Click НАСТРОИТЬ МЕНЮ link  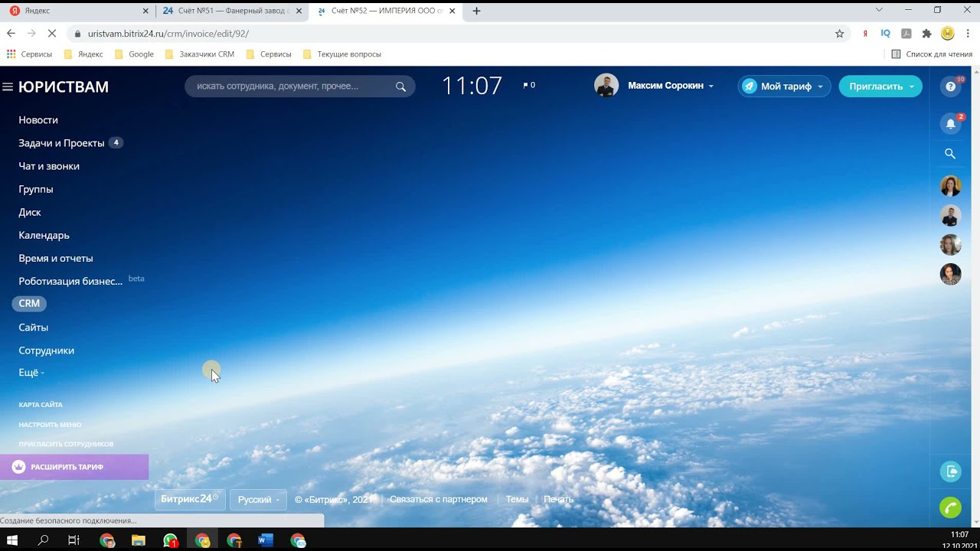(50, 425)
